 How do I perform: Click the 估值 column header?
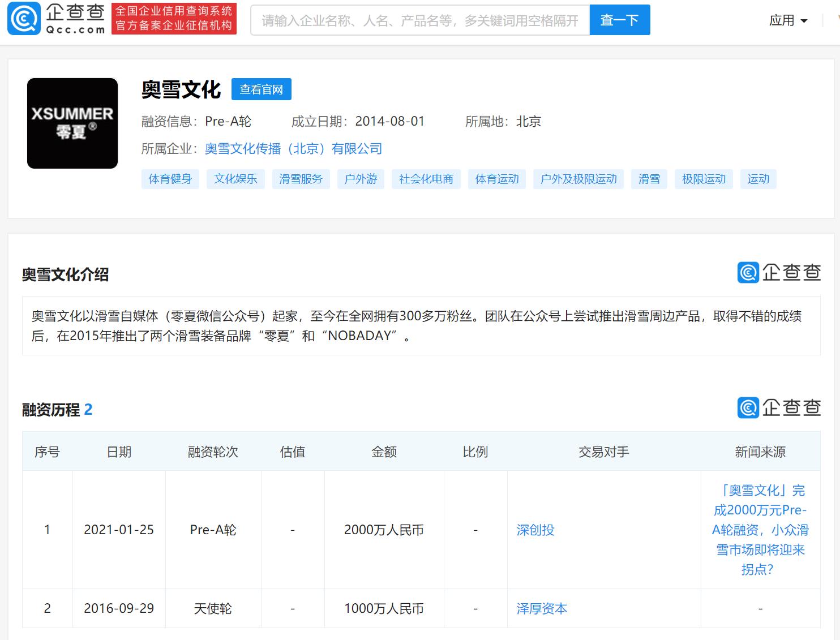[293, 452]
